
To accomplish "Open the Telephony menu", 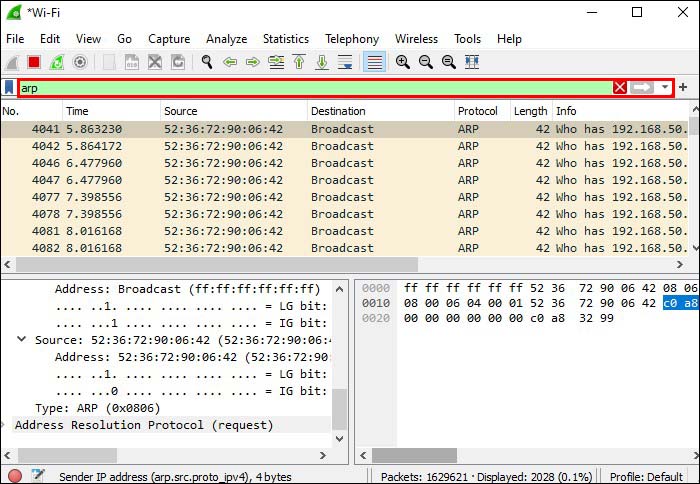I will coord(352,39).
